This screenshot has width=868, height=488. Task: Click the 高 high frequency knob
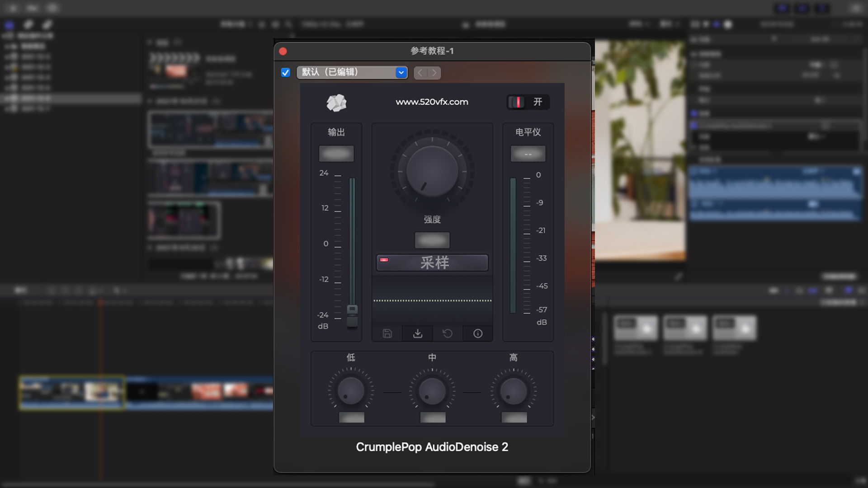pos(514,391)
